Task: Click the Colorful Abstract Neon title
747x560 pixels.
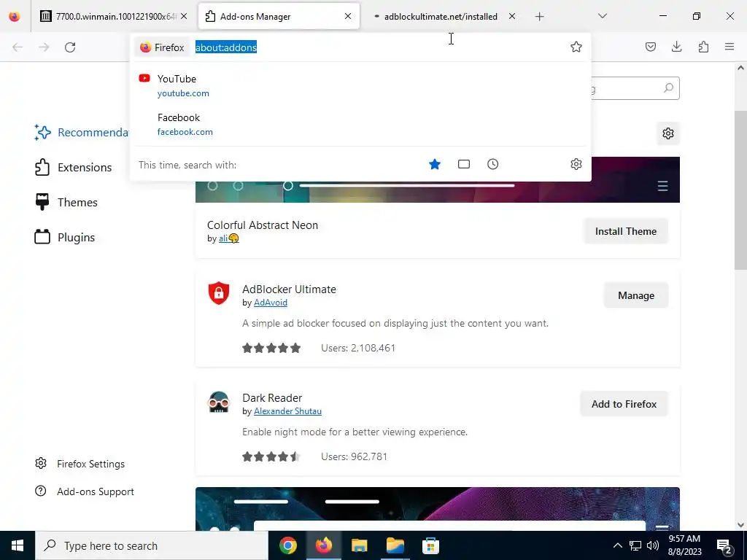Action: (x=263, y=225)
